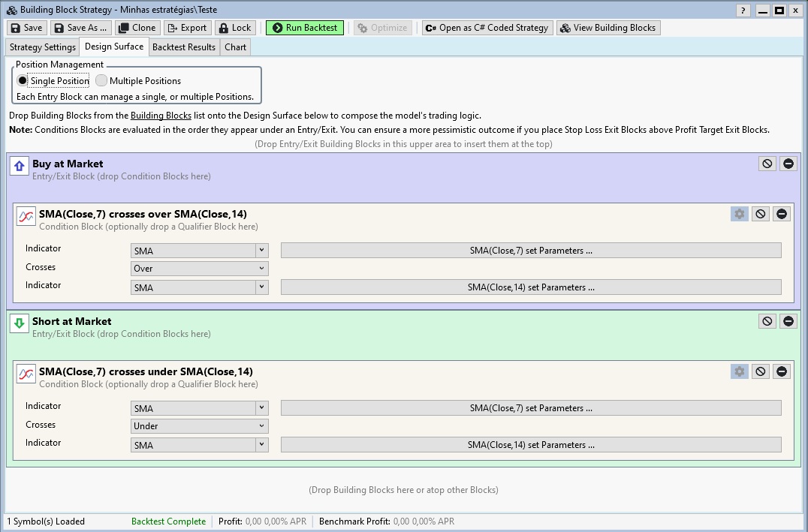Open settings gear of crosses over condition

(x=740, y=214)
